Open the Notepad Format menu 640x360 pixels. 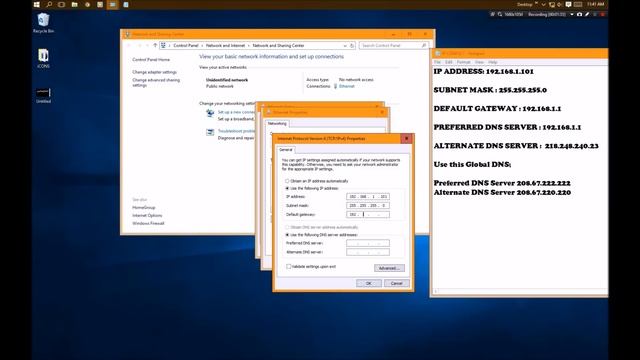(464, 62)
